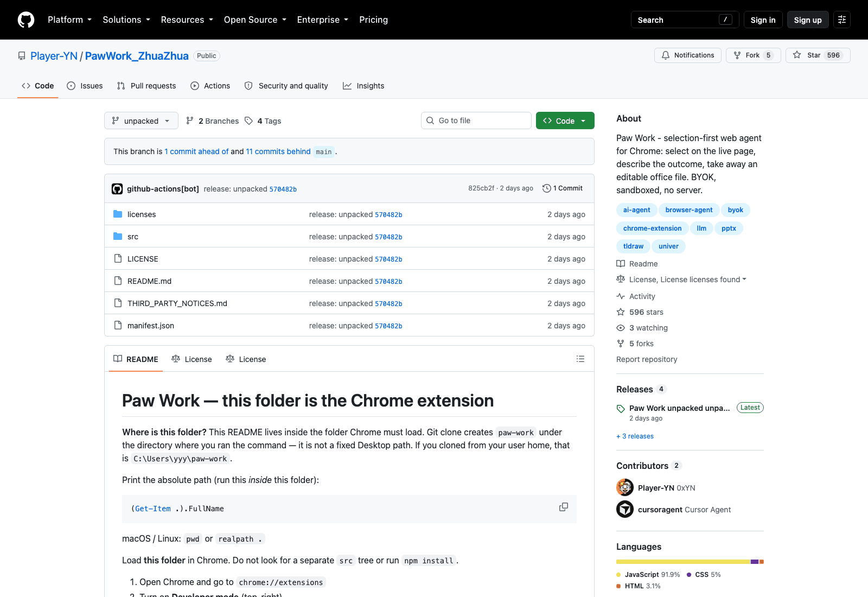Click the star icon beside 596 stars
868x597 pixels.
[x=621, y=312]
